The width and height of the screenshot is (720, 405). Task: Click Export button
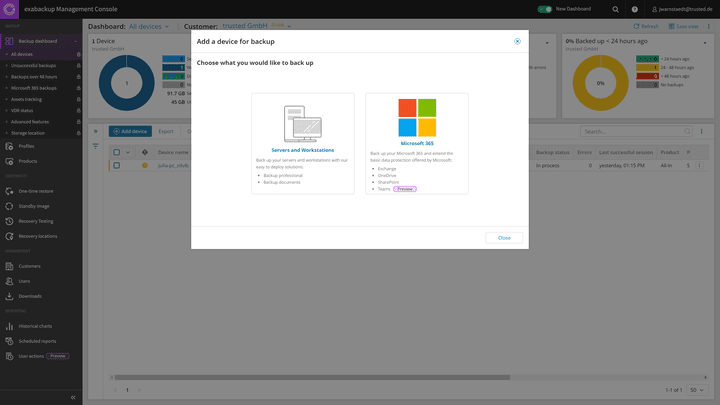[x=166, y=131]
